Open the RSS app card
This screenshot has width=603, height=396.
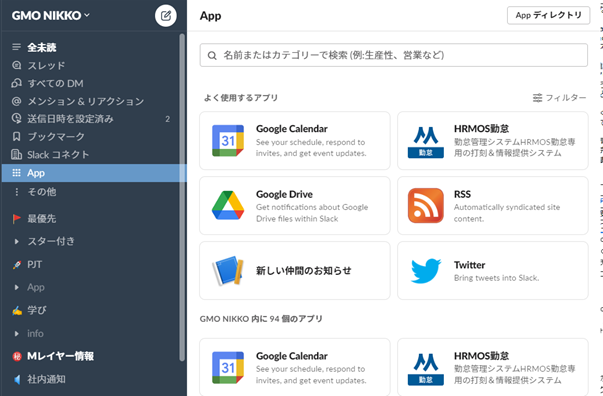[493, 206]
